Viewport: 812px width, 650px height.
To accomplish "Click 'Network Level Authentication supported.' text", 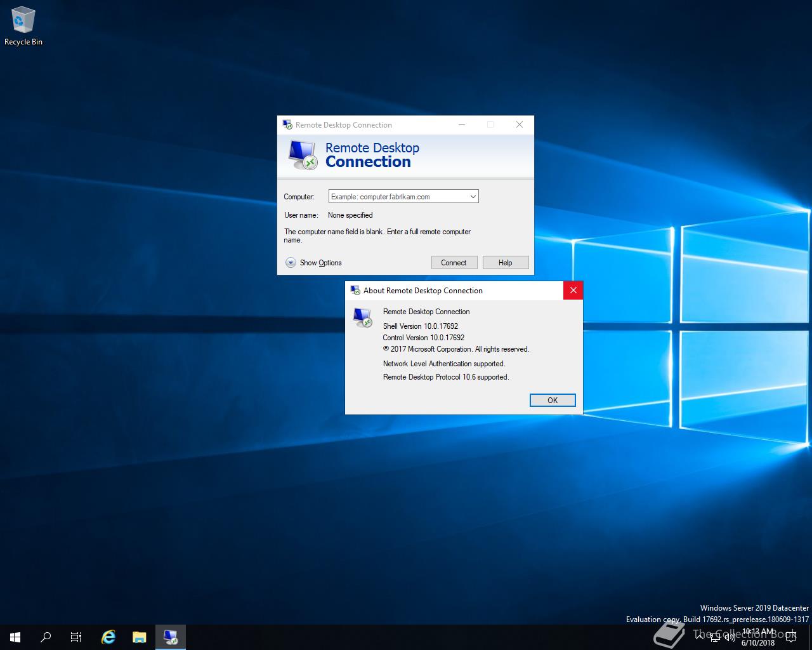I will click(x=444, y=364).
